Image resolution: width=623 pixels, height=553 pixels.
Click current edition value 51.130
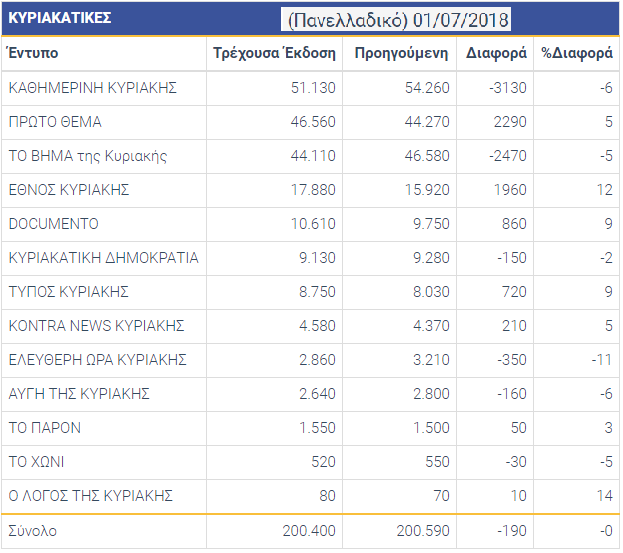pos(313,88)
